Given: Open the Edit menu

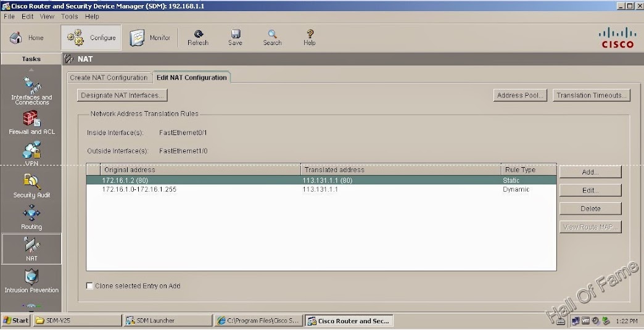Looking at the screenshot, I should [28, 17].
